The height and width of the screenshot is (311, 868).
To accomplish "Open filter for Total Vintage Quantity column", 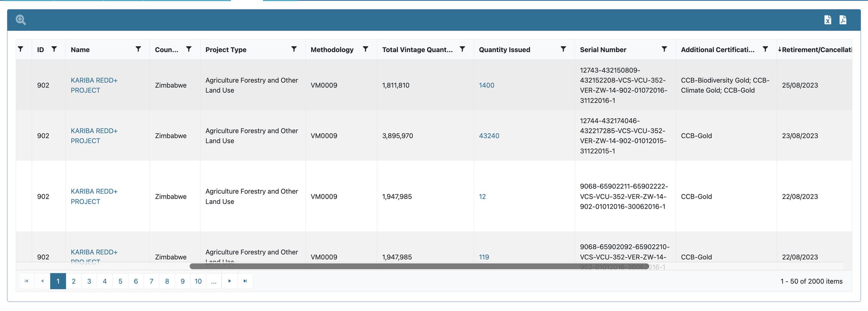I will point(462,49).
